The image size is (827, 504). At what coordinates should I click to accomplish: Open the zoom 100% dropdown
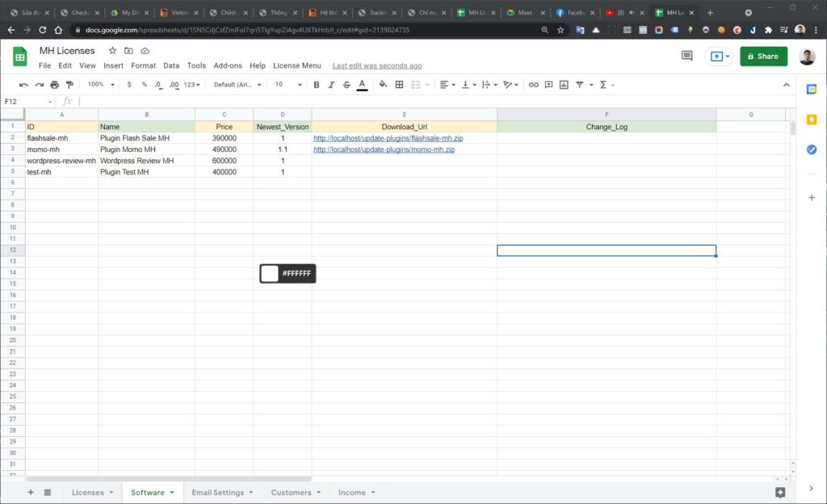101,85
